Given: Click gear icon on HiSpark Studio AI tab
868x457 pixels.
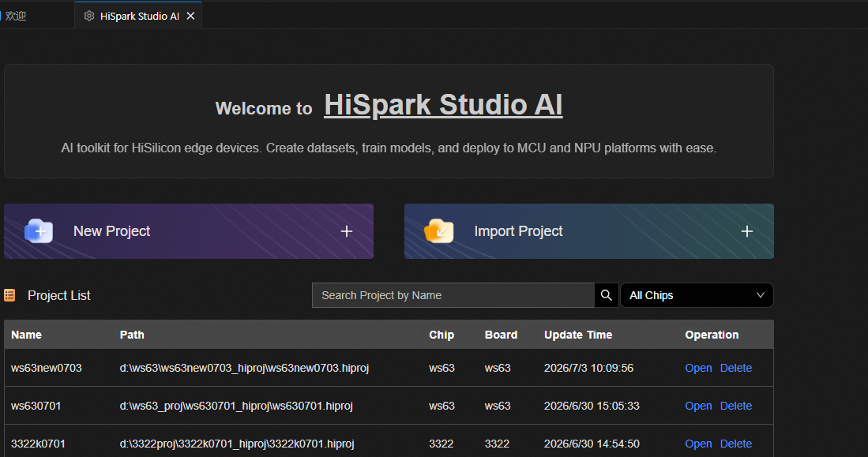Looking at the screenshot, I should point(89,16).
